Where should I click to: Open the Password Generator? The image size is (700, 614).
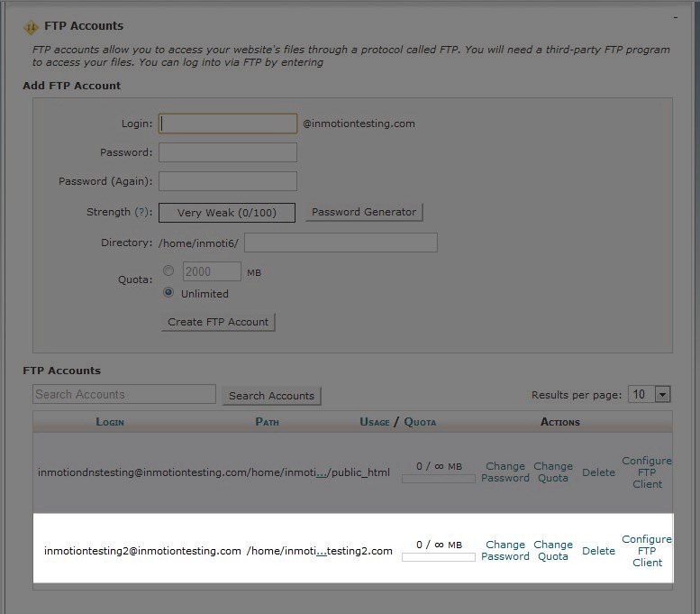(x=364, y=212)
